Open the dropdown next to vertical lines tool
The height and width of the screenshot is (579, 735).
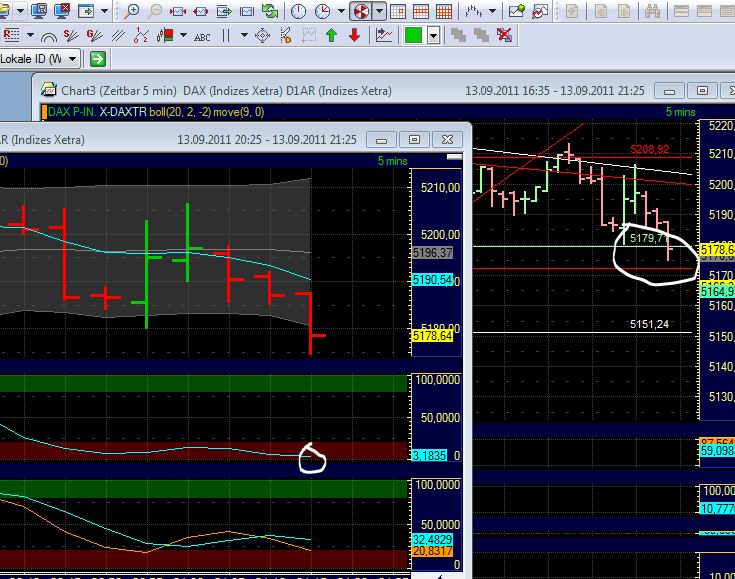(x=244, y=35)
